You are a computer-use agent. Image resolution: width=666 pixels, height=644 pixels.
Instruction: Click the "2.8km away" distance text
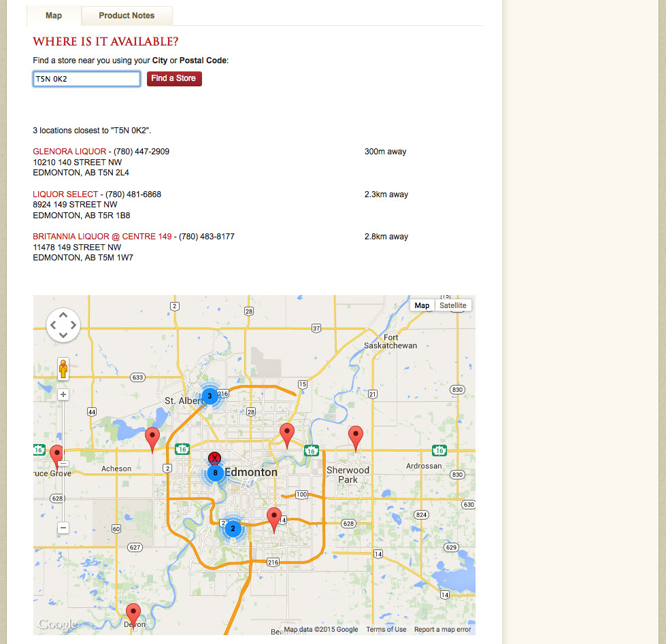386,237
